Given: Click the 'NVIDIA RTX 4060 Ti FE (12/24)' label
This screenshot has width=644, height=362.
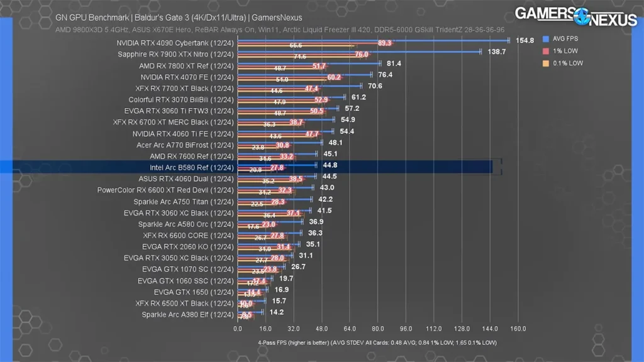Looking at the screenshot, I should (x=183, y=134).
